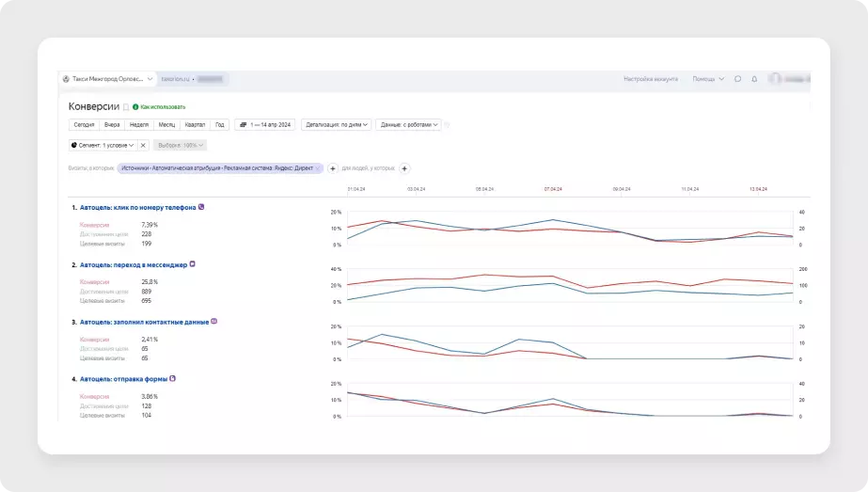Click the 128 goal completions value

(146, 406)
